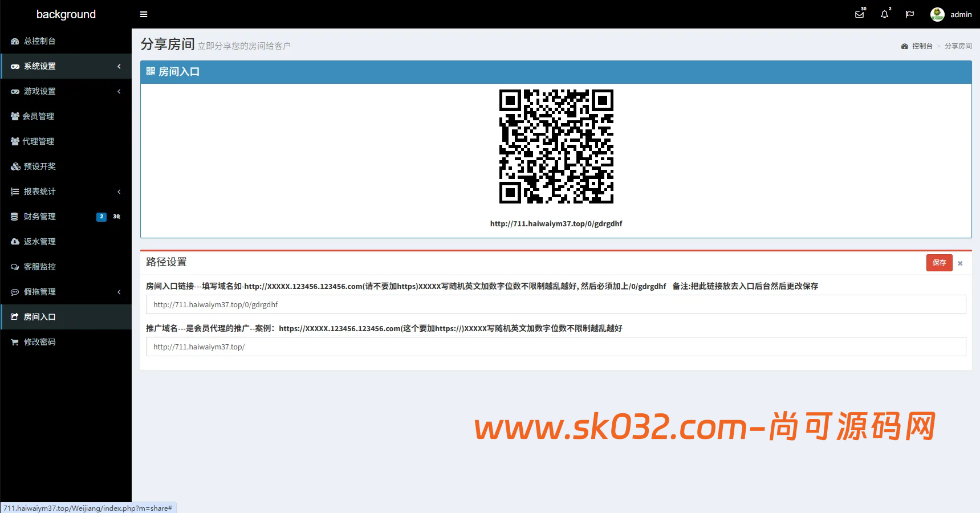This screenshot has width=980, height=513.
Task: Expand the 系统设置 submenu chevron
Action: [x=119, y=66]
